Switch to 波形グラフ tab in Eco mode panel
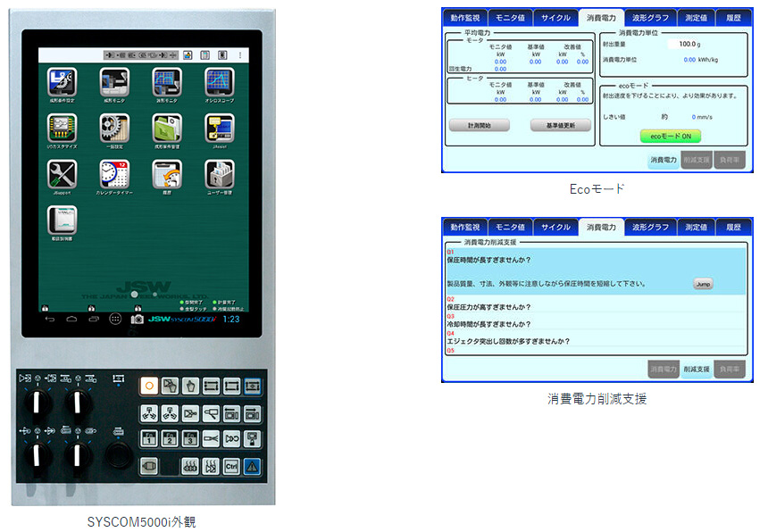 click(648, 17)
